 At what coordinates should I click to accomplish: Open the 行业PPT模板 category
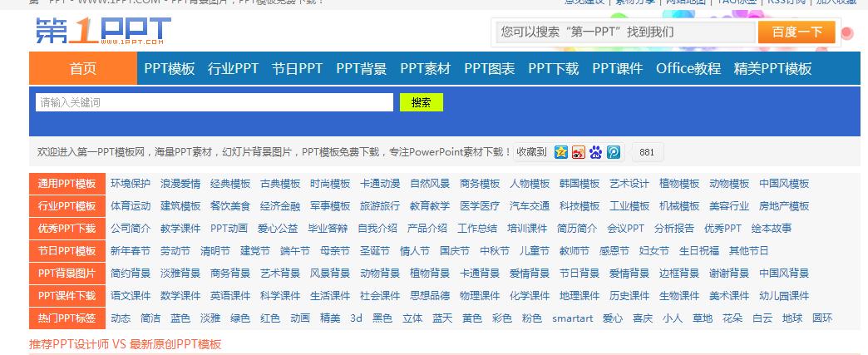[67, 206]
